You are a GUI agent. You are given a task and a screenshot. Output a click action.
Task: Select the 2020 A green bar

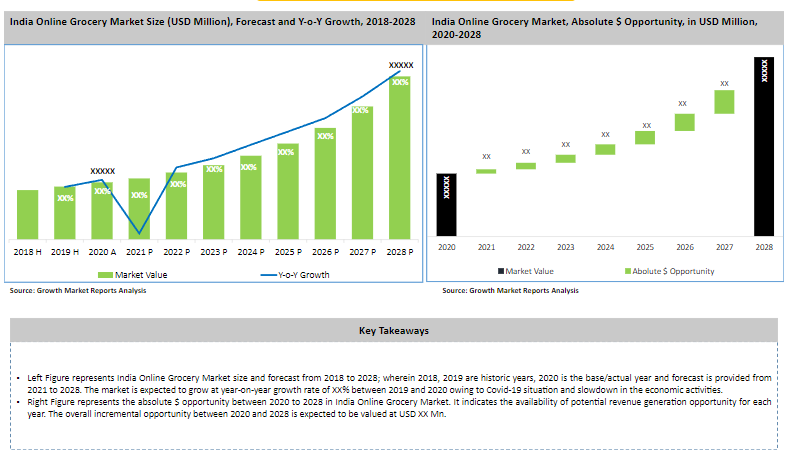click(x=102, y=210)
